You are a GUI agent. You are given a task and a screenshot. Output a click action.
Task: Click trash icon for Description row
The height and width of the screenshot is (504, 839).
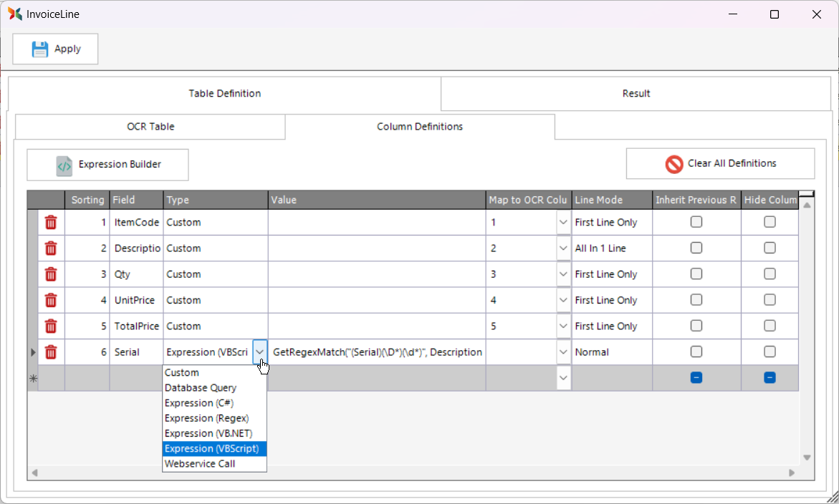pyautogui.click(x=51, y=248)
